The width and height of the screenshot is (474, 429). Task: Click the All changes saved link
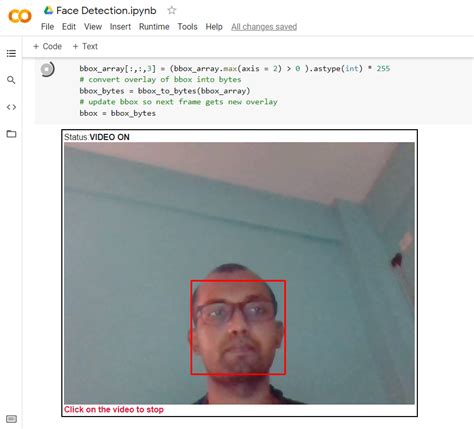pos(264,27)
